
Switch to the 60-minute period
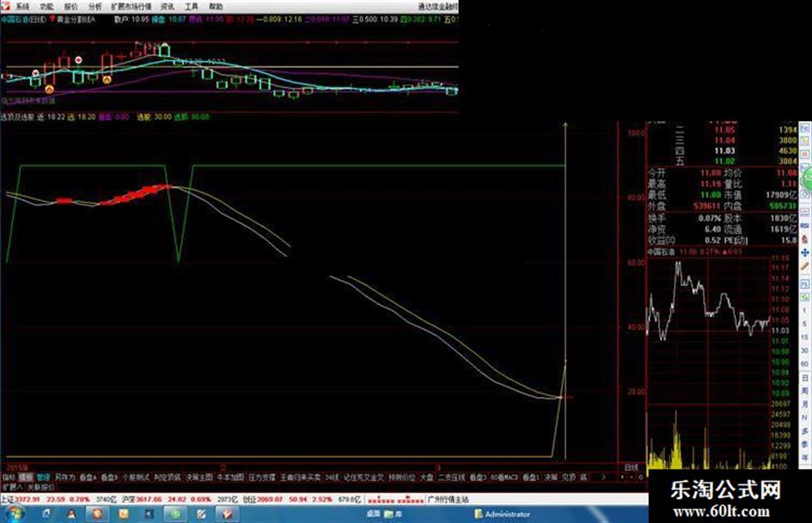(805, 364)
